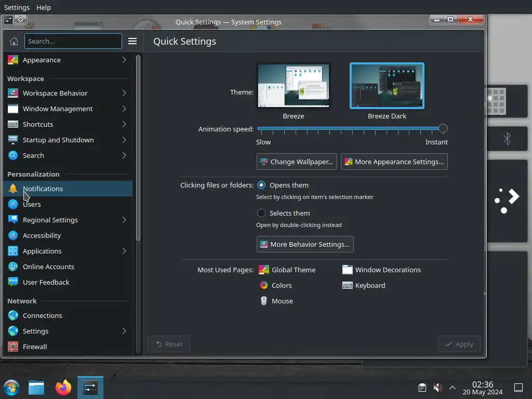Click the Reset button
Image resolution: width=532 pixels, height=399 pixels.
[x=169, y=344]
